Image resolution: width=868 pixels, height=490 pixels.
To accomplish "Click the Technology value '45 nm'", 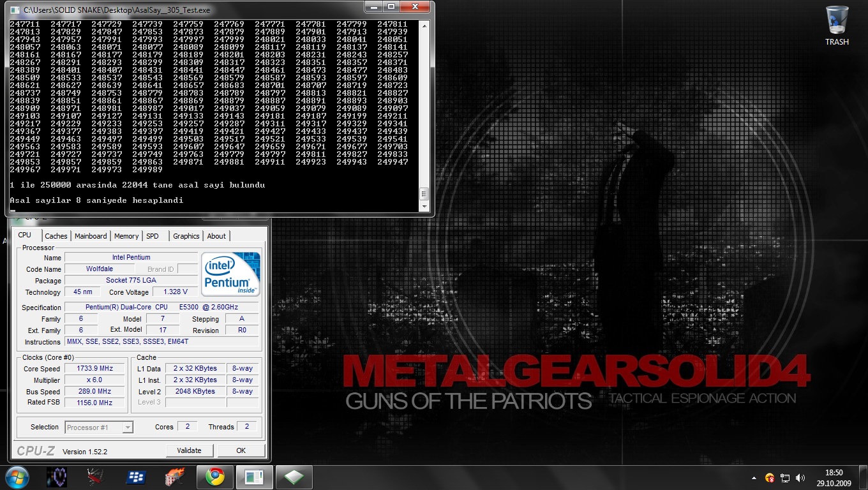I will coord(82,292).
